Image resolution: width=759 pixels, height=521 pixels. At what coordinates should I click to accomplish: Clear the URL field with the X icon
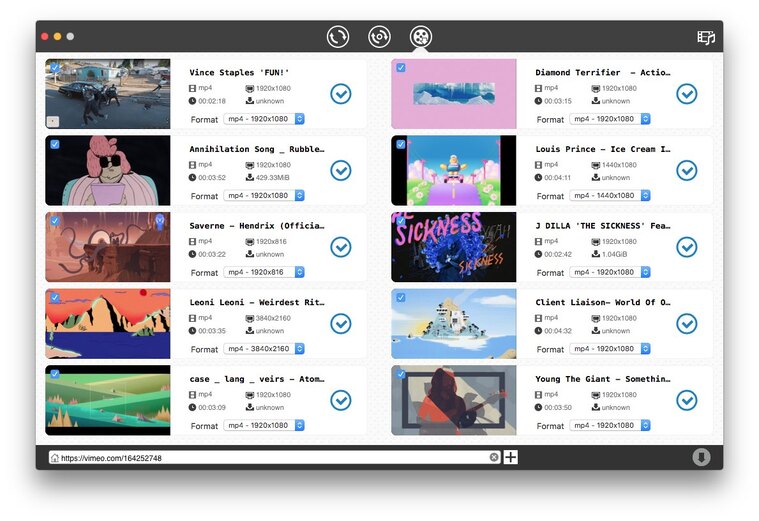coord(494,457)
